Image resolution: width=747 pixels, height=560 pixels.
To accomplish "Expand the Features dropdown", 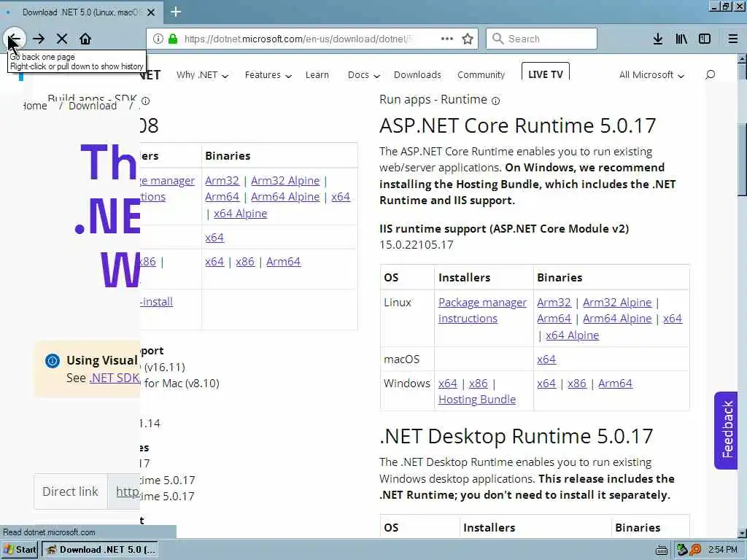I will (x=268, y=75).
